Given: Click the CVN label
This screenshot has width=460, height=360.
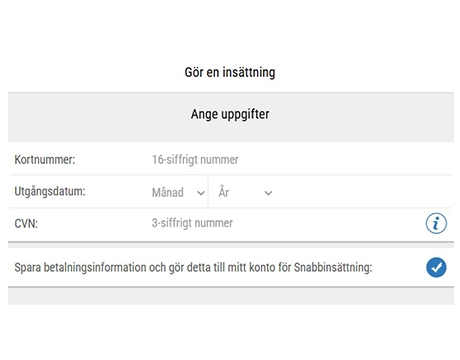Looking at the screenshot, I should pos(26,224).
